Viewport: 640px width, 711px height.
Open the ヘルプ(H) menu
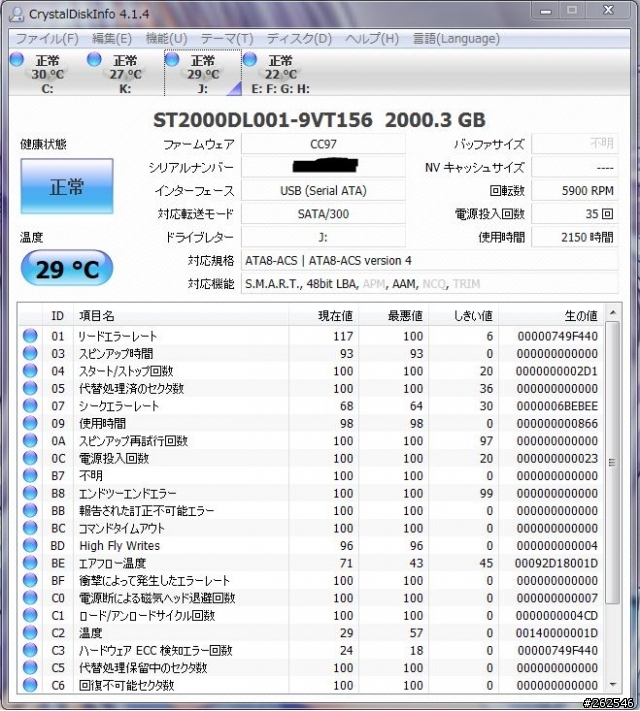372,39
